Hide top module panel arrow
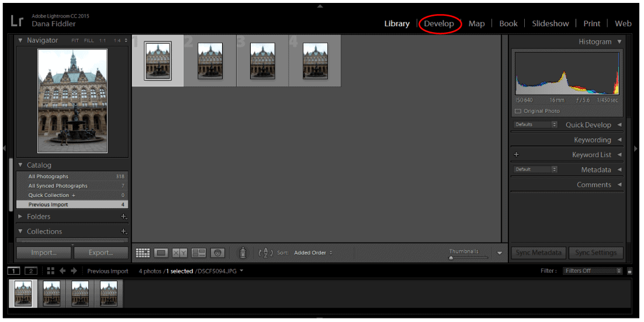Image resolution: width=644 pixels, height=322 pixels. pos(320,6)
